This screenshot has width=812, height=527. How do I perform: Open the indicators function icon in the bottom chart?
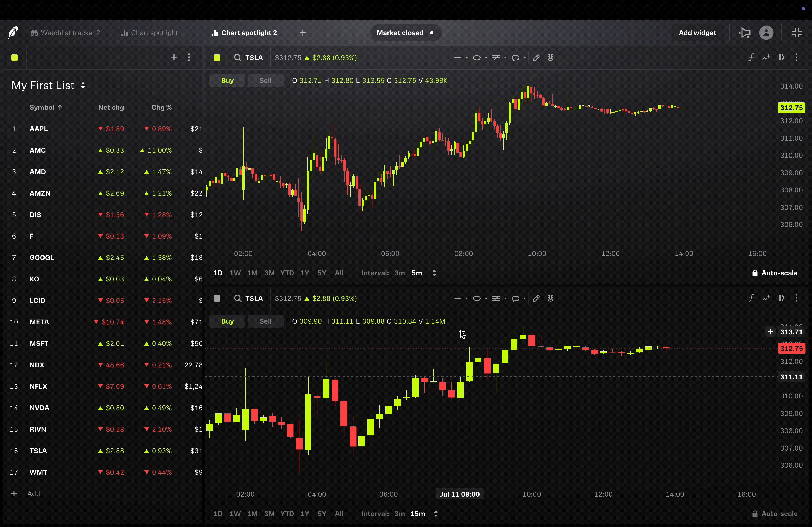[x=751, y=298]
